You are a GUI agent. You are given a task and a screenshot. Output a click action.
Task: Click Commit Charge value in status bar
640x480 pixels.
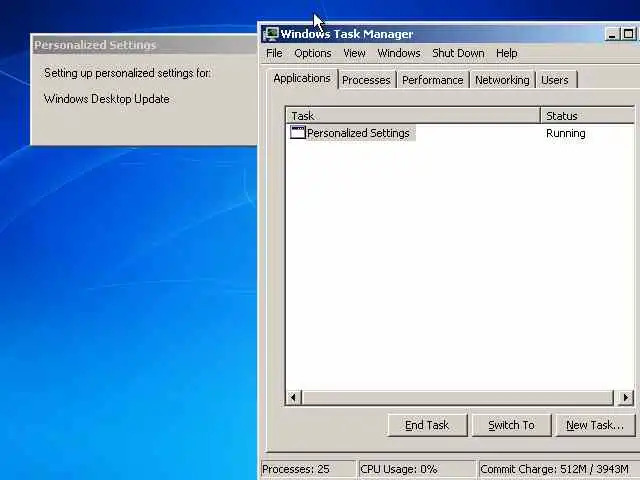(558, 469)
